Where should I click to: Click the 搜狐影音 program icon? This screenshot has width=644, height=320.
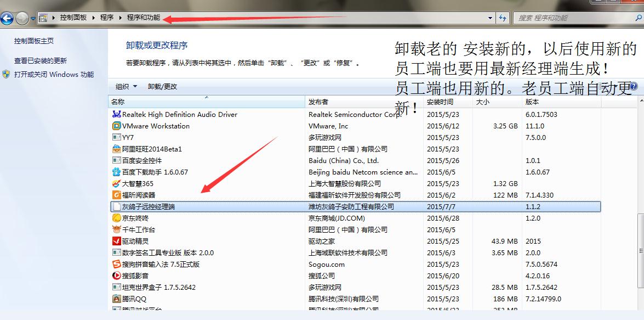click(117, 276)
